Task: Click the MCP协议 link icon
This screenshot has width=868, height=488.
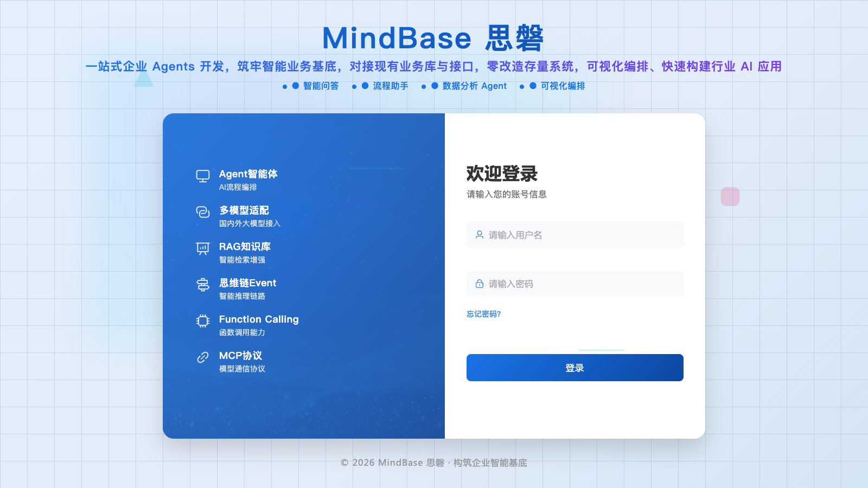Action: click(x=203, y=357)
